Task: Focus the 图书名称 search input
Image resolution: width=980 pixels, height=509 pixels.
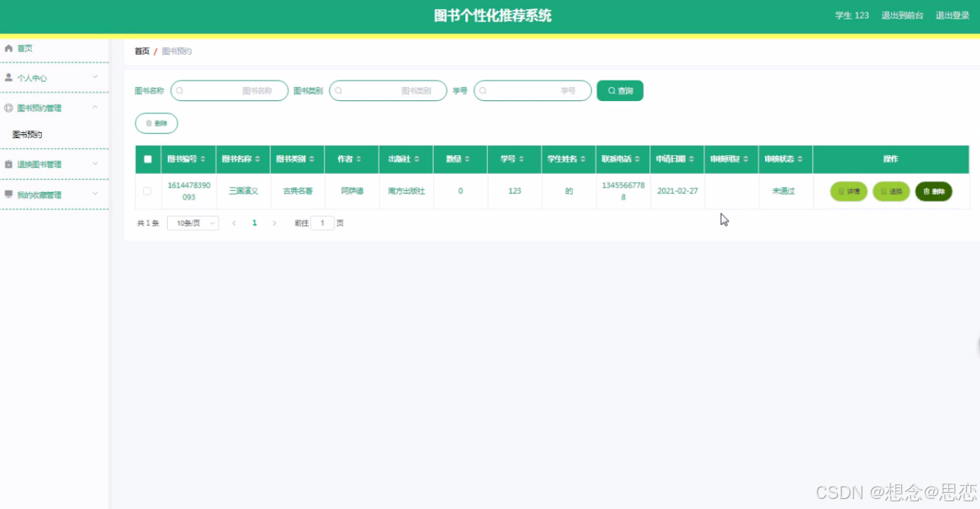Action: click(230, 91)
